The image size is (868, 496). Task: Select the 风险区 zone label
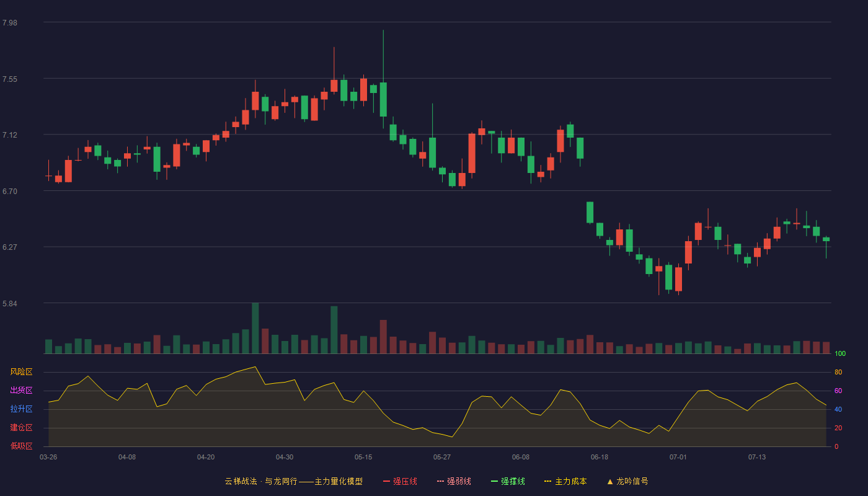point(21,372)
